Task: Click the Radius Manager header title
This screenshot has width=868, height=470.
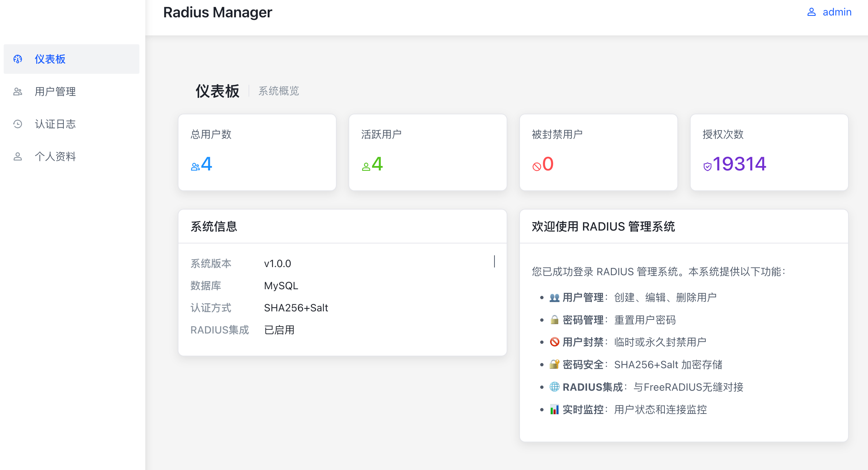Action: 218,13
